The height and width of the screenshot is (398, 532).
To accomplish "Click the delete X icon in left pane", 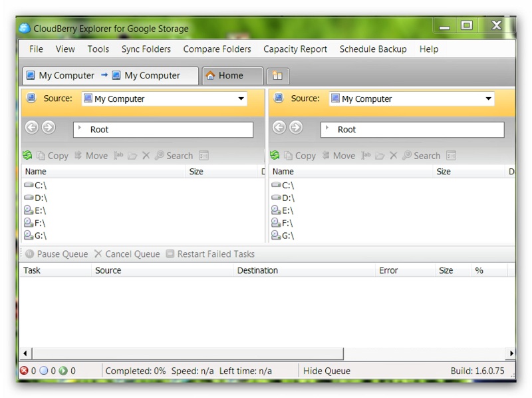I will coord(146,156).
